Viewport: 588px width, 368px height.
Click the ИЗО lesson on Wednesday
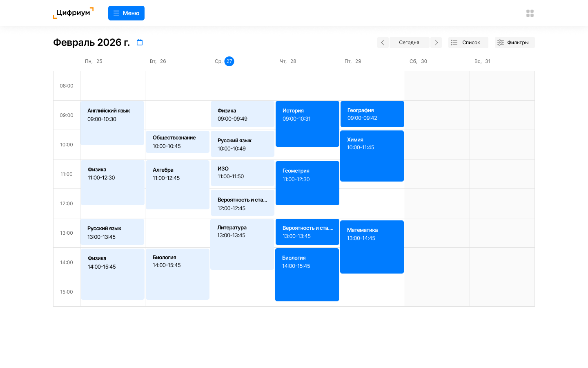[x=243, y=173]
